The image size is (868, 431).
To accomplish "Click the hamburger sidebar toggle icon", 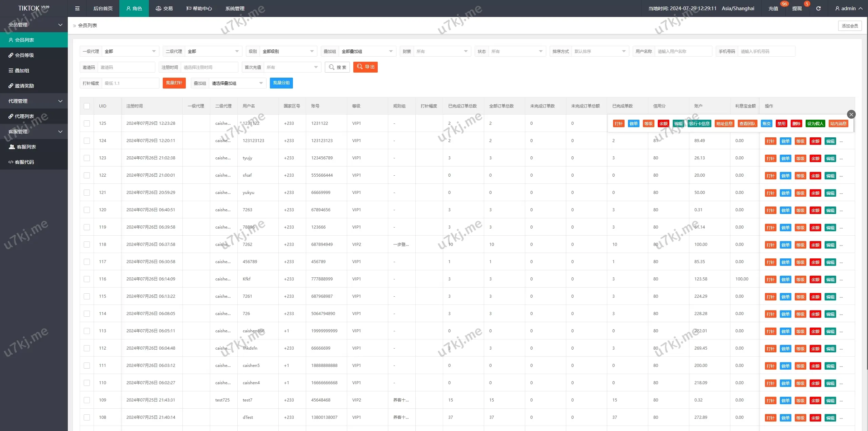I will pos(77,8).
